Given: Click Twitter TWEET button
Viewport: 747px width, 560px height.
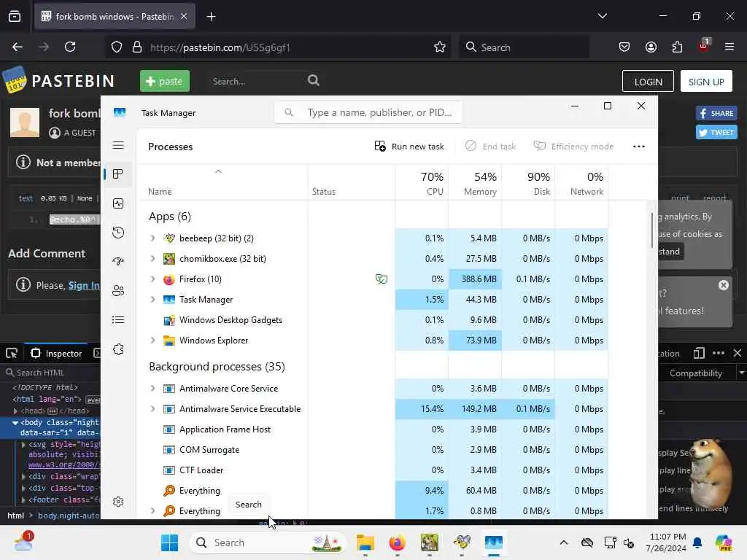Looking at the screenshot, I should click(716, 132).
